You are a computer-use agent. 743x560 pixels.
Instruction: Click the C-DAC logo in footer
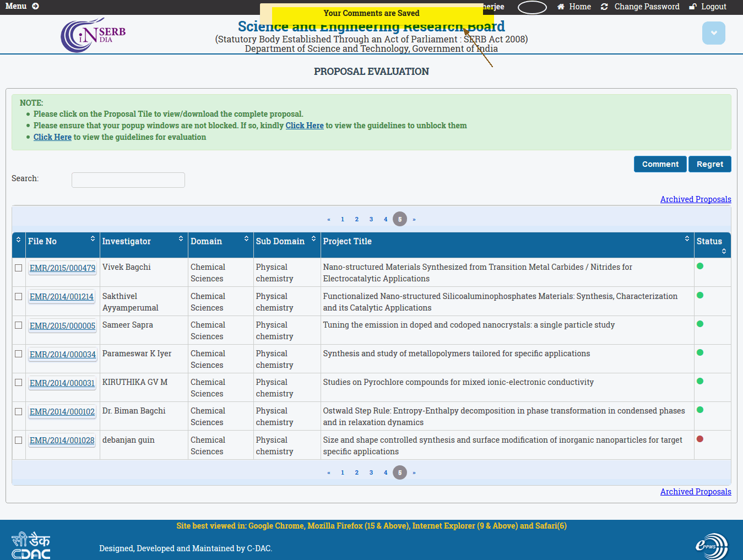click(x=31, y=545)
